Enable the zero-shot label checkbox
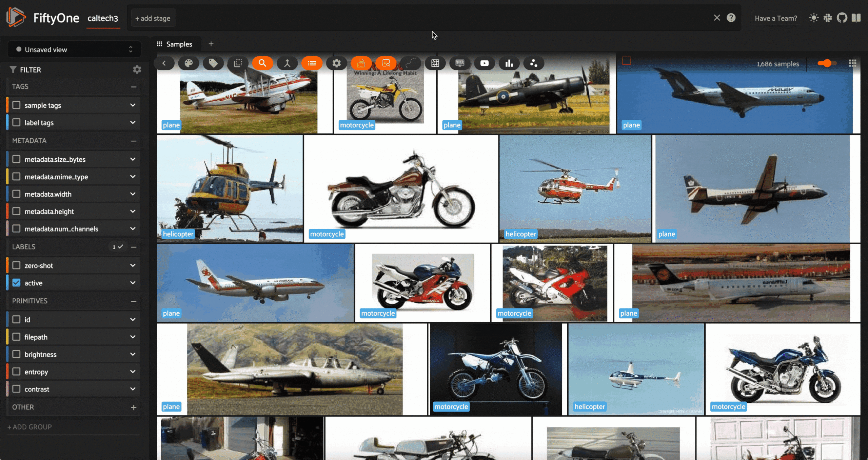Image resolution: width=868 pixels, height=460 pixels. pyautogui.click(x=16, y=265)
